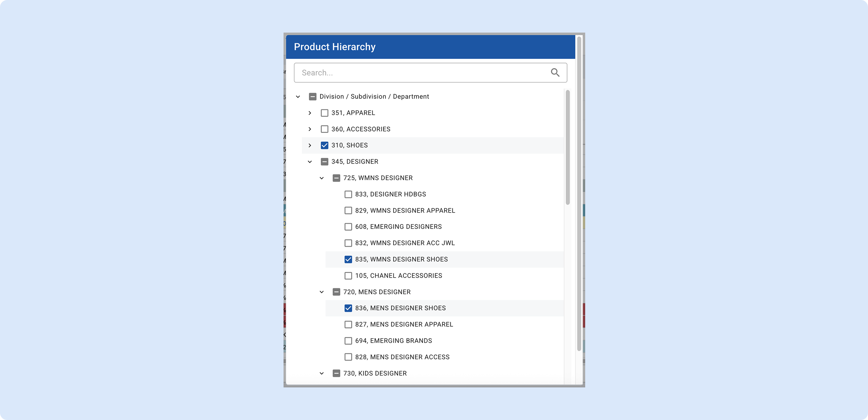The height and width of the screenshot is (420, 868).
Task: Expand the 360, ACCESSORIES node
Action: [310, 129]
